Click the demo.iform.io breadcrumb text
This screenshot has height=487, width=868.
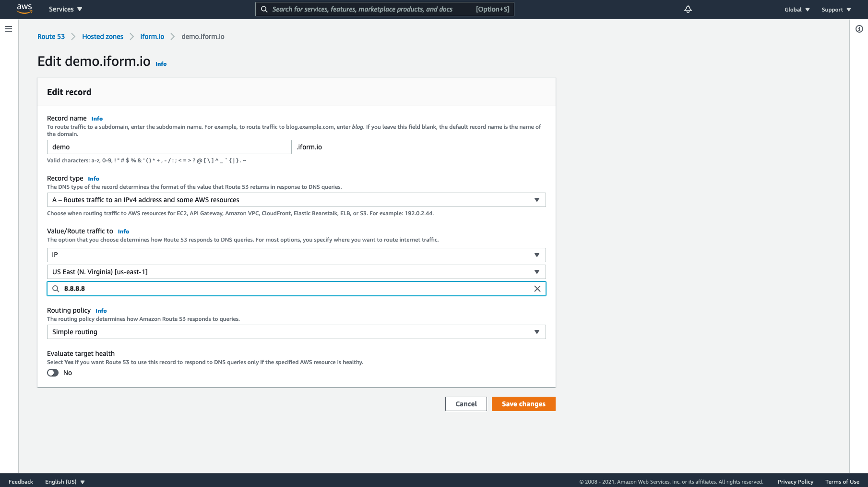(203, 37)
